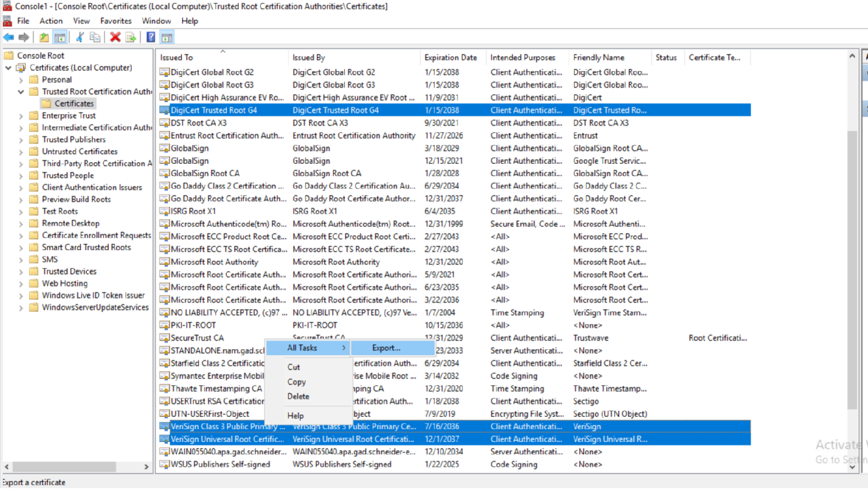Click the folder icon next to Web Hosting

(x=33, y=283)
